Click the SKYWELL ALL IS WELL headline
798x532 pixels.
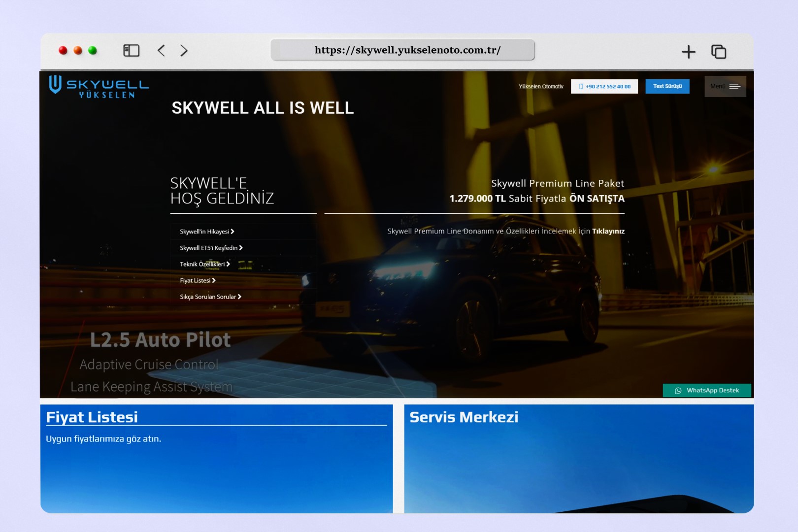(263, 108)
